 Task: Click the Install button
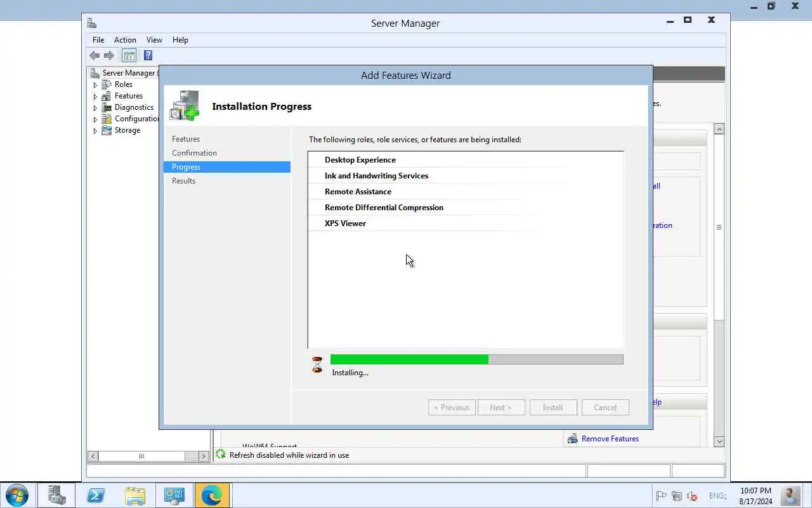point(553,408)
